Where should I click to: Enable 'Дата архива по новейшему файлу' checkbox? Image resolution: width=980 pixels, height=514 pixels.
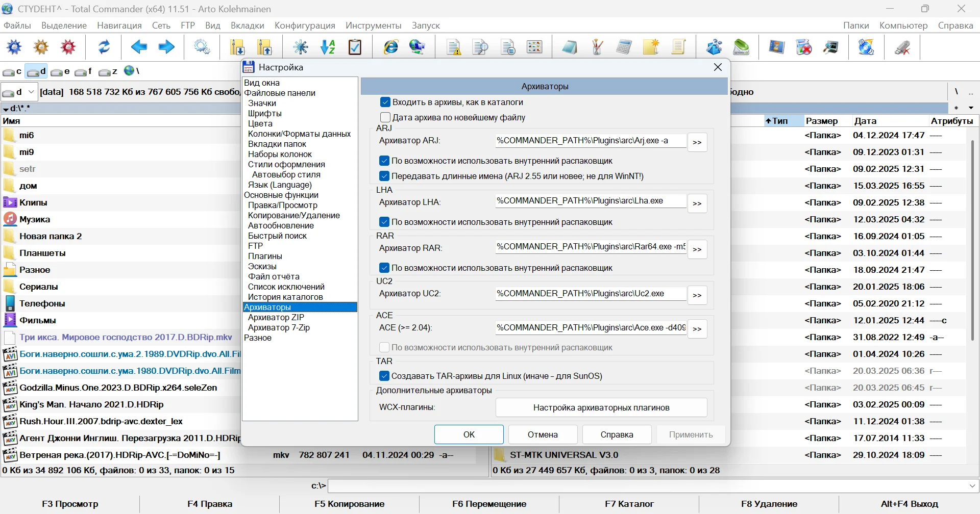pyautogui.click(x=385, y=118)
